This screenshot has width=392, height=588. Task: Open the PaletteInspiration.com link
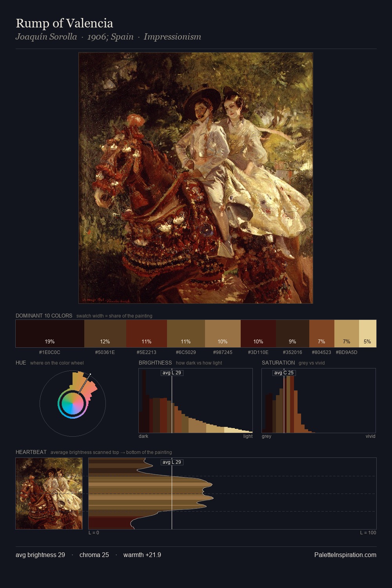345,555
